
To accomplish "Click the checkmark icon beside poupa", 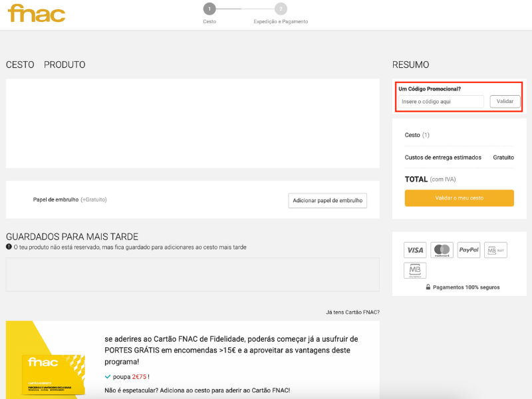I will [108, 376].
